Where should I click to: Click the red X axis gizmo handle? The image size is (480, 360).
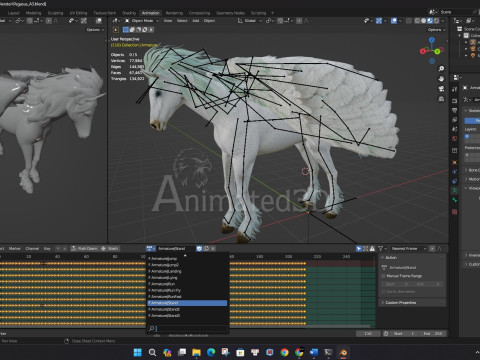pyautogui.click(x=423, y=51)
